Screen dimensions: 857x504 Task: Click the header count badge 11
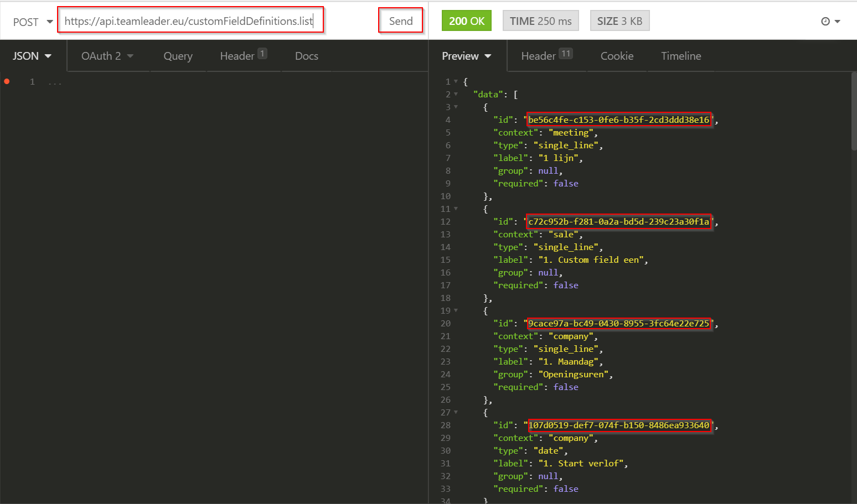pos(565,54)
